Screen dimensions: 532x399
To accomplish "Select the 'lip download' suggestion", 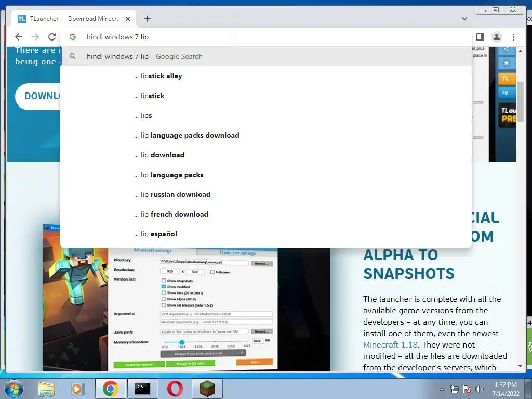I will pos(266,155).
